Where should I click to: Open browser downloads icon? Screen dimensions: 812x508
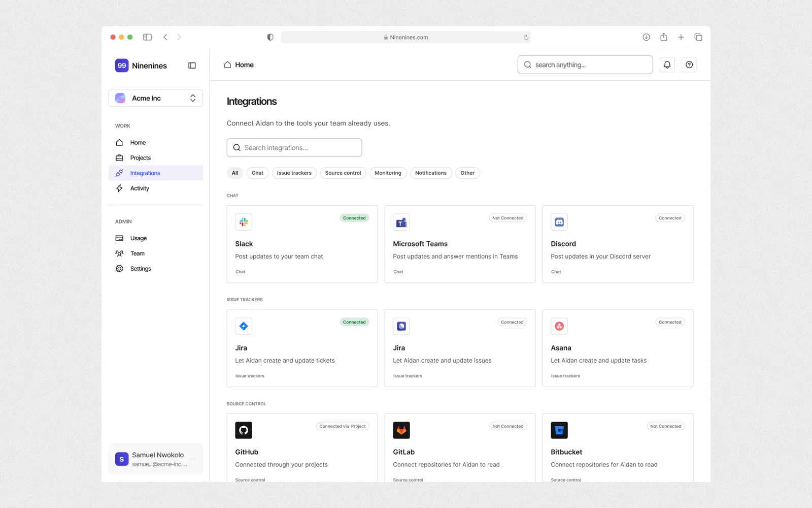click(646, 37)
